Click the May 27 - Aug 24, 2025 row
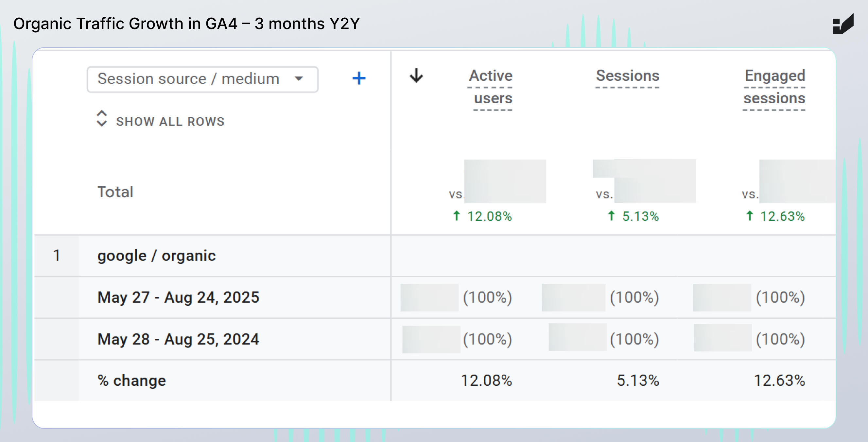This screenshot has height=442, width=868. (178, 297)
